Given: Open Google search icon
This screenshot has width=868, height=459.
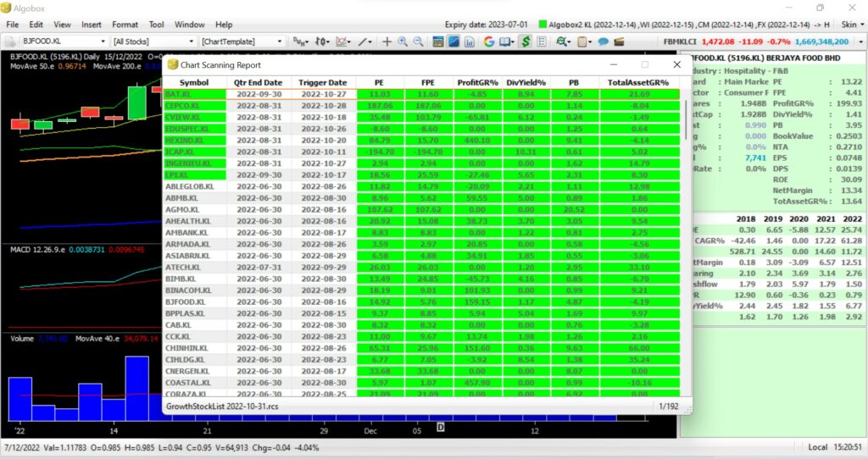Looking at the screenshot, I should (x=489, y=41).
